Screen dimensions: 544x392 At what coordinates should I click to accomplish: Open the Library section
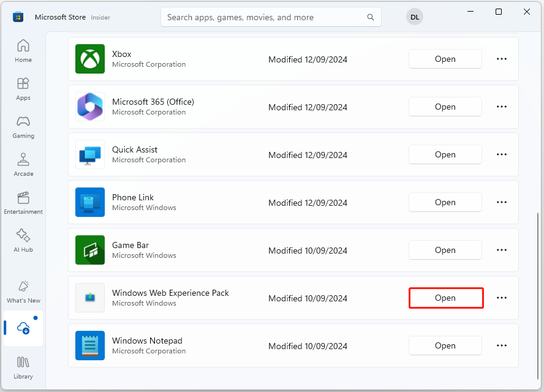23,367
